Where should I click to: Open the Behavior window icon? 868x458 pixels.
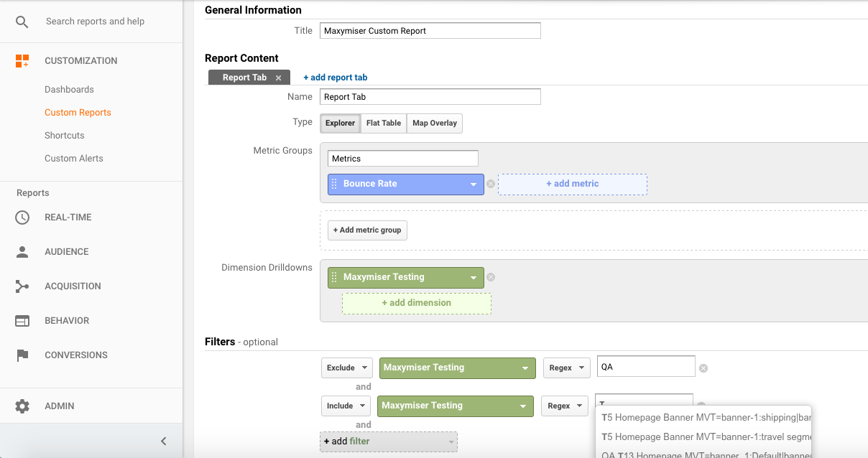click(22, 321)
